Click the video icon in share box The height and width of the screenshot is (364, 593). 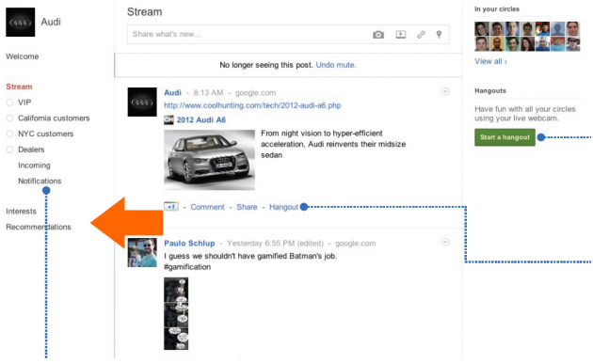(400, 35)
